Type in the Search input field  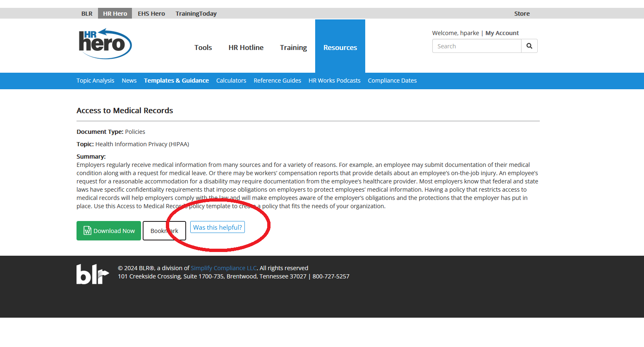pos(476,46)
